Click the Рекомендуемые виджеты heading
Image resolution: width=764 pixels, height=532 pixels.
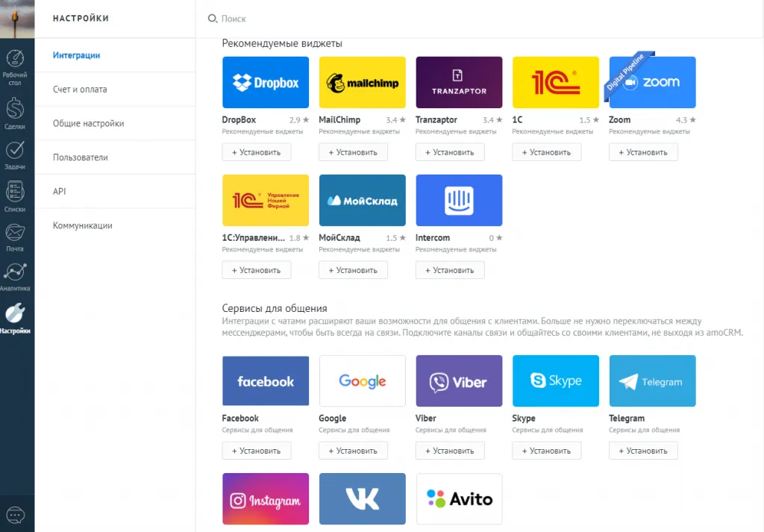[x=282, y=43]
